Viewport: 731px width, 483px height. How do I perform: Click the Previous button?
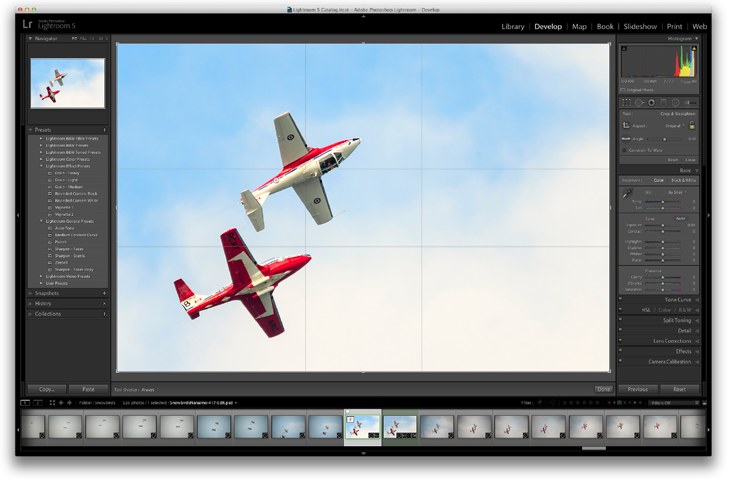click(x=637, y=389)
